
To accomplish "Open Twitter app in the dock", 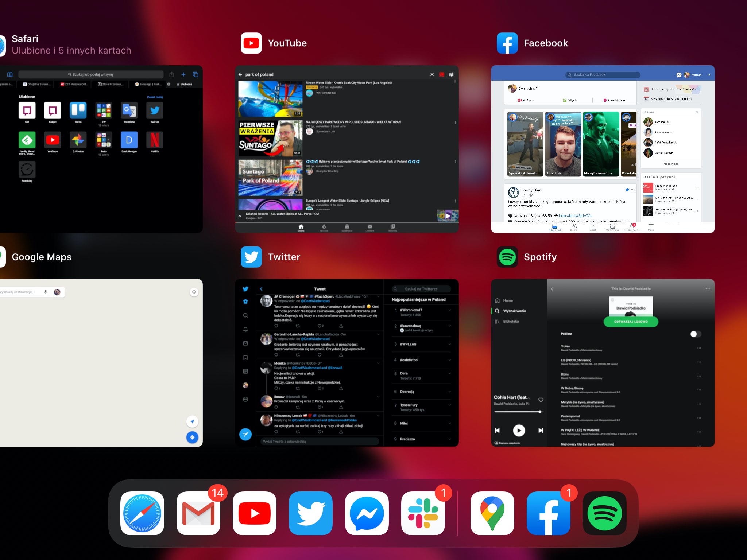I will pos(311,513).
